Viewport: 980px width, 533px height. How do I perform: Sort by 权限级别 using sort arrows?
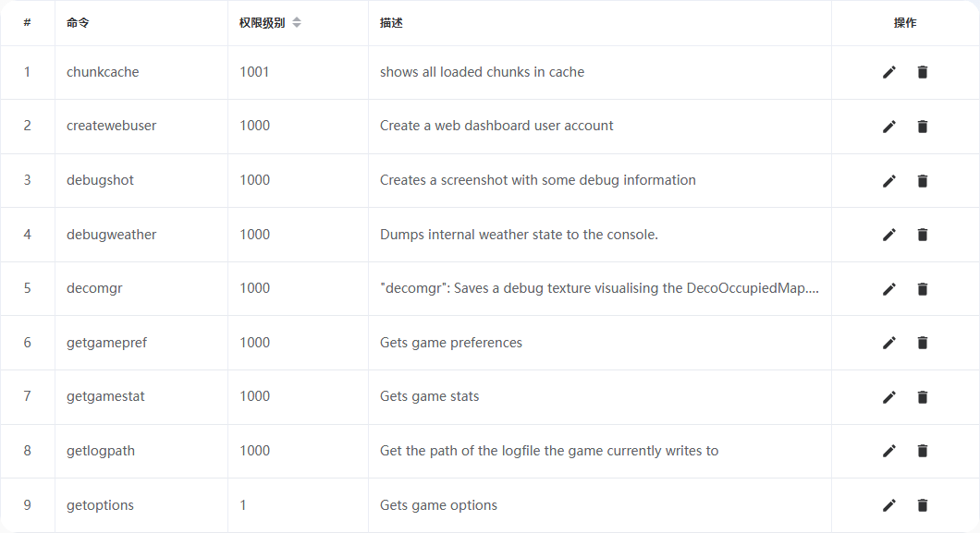297,22
